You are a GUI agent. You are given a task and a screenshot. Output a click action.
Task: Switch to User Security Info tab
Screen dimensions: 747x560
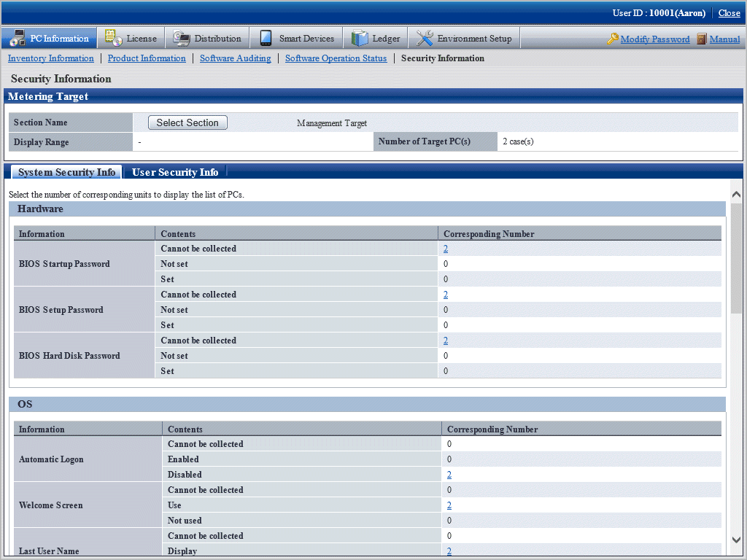pyautogui.click(x=175, y=172)
